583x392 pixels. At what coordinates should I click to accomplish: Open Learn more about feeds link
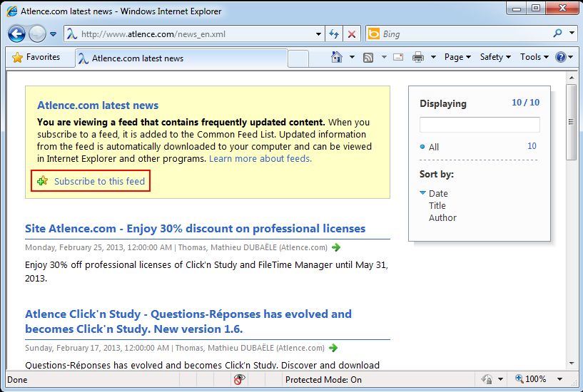click(260, 158)
